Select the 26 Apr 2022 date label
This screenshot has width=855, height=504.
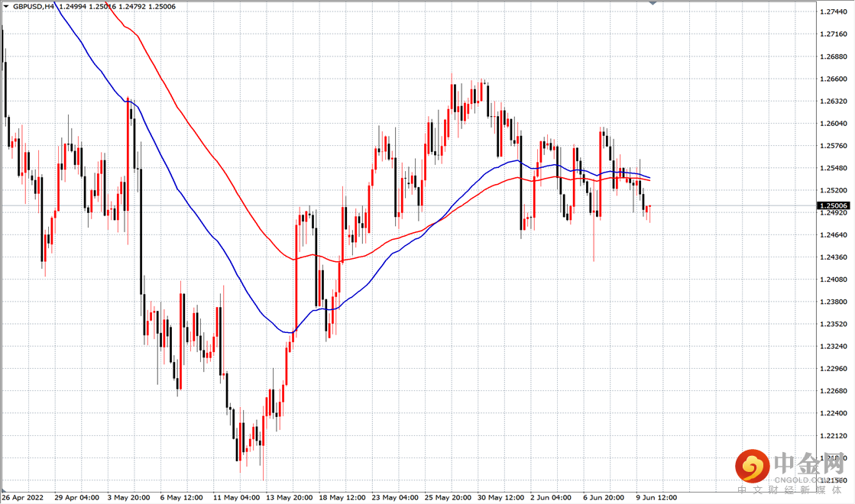coord(22,497)
